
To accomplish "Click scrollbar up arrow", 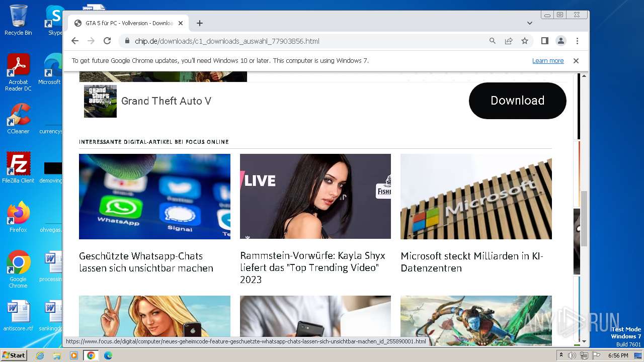I will pos(584,76).
